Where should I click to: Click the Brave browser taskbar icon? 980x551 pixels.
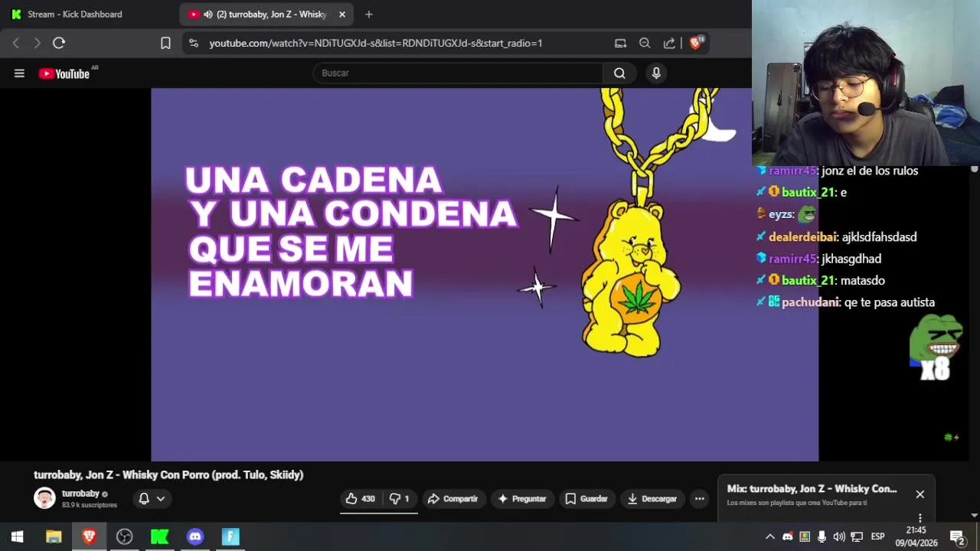89,536
